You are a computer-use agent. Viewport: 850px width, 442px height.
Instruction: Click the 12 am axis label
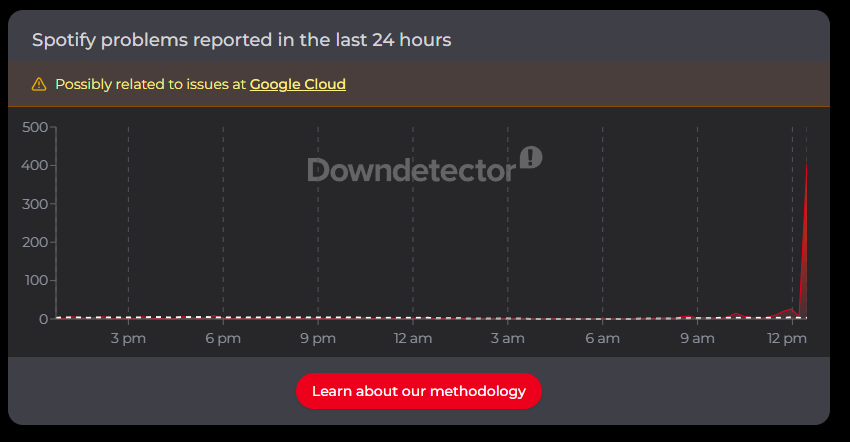coord(413,338)
